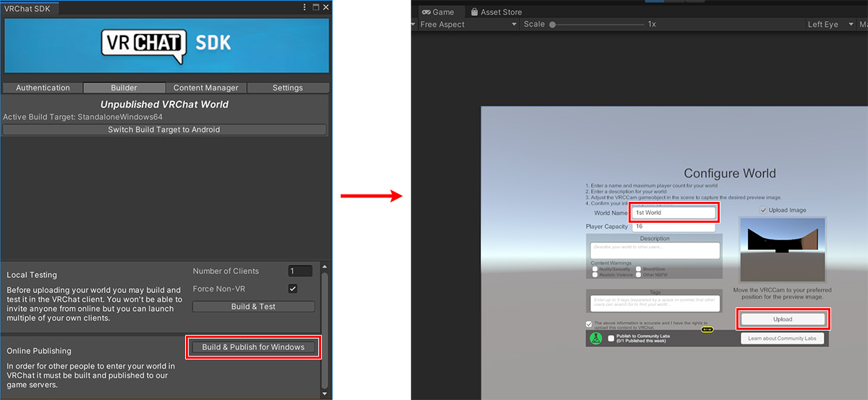The height and width of the screenshot is (400, 868).
Task: Click the Build & Test button
Action: [253, 307]
